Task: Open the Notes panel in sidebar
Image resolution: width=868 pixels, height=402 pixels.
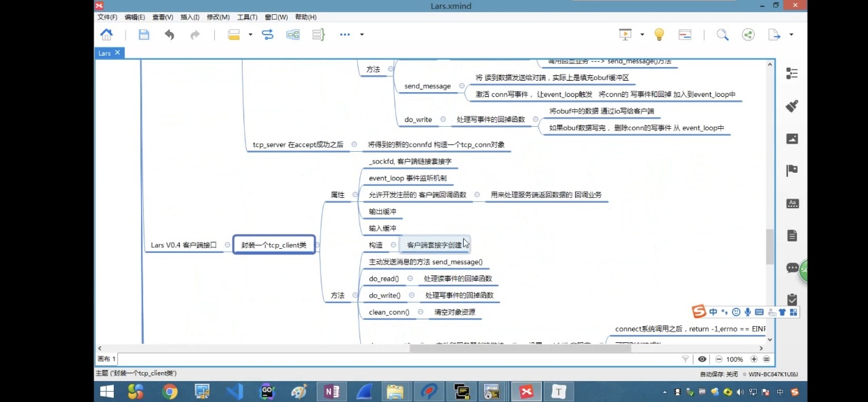Action: [792, 235]
